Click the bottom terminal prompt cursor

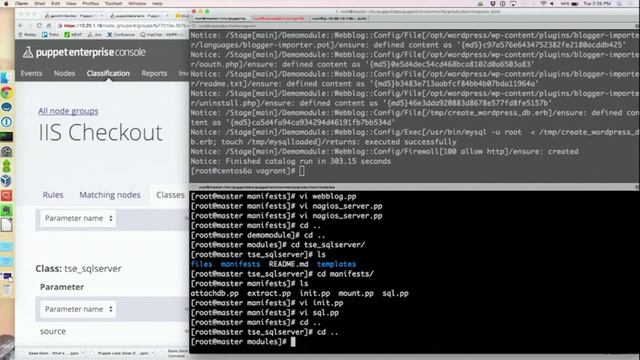pos(293,342)
